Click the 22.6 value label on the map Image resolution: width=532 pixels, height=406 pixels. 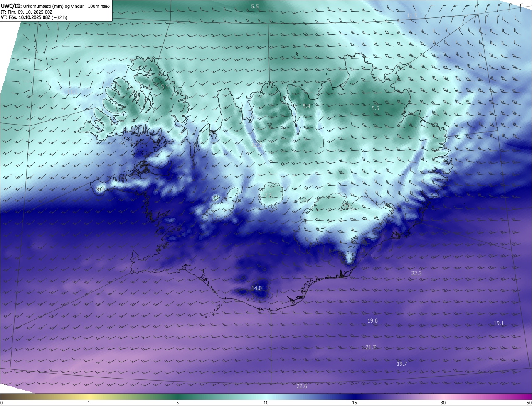coord(302,386)
